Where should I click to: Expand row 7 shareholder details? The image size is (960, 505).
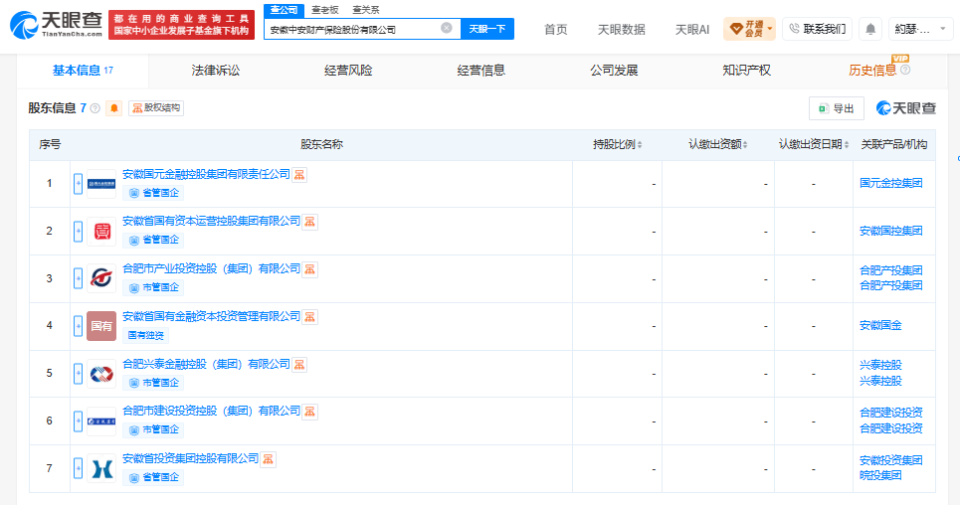pyautogui.click(x=78, y=469)
